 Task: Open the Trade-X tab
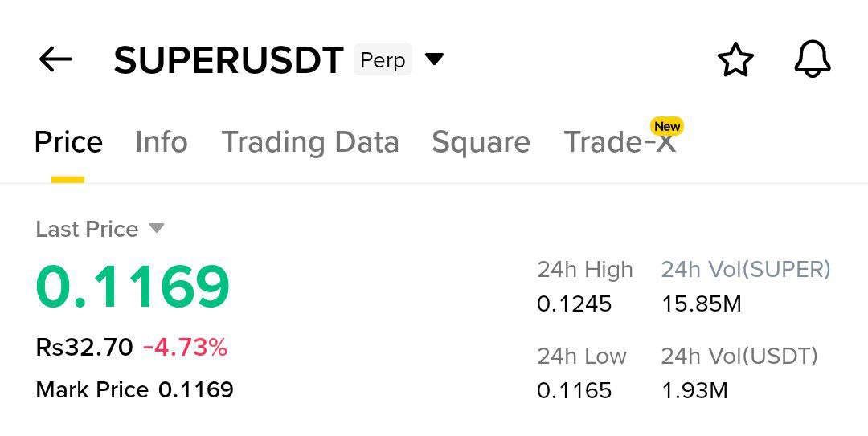coord(619,143)
